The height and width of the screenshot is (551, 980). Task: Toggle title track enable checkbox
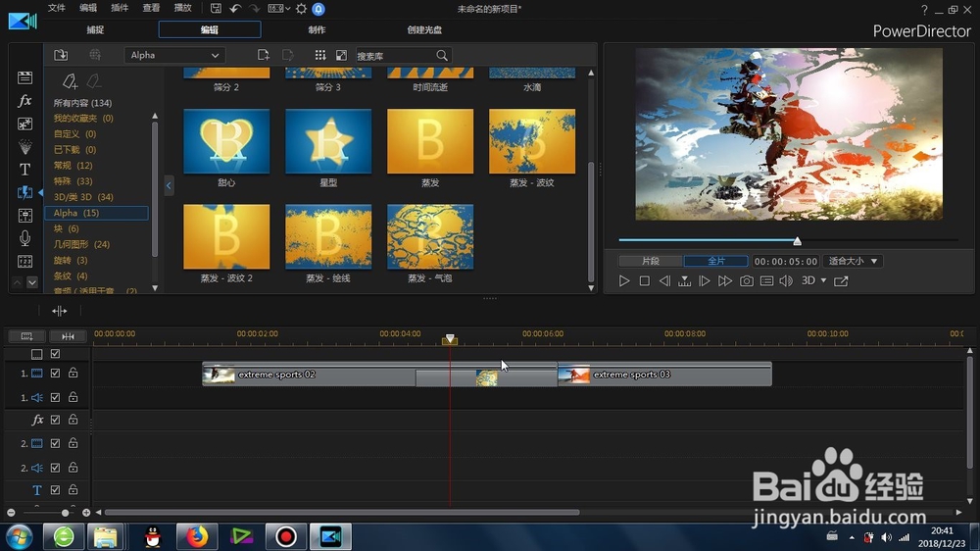click(55, 489)
